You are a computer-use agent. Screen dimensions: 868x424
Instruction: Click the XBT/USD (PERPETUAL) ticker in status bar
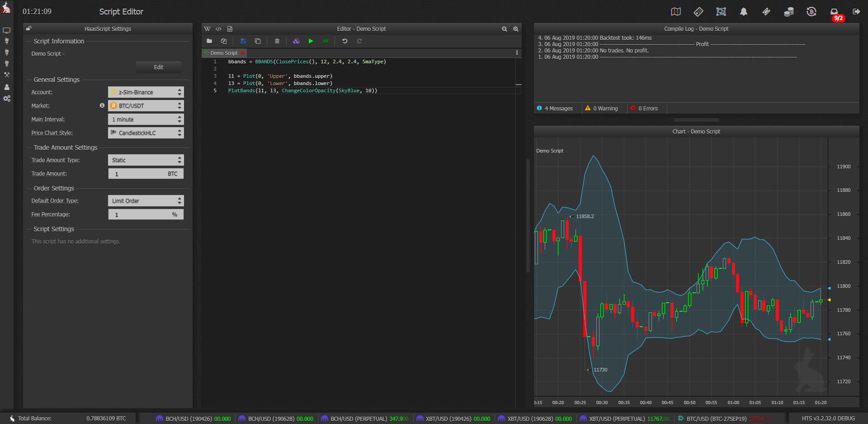point(624,419)
